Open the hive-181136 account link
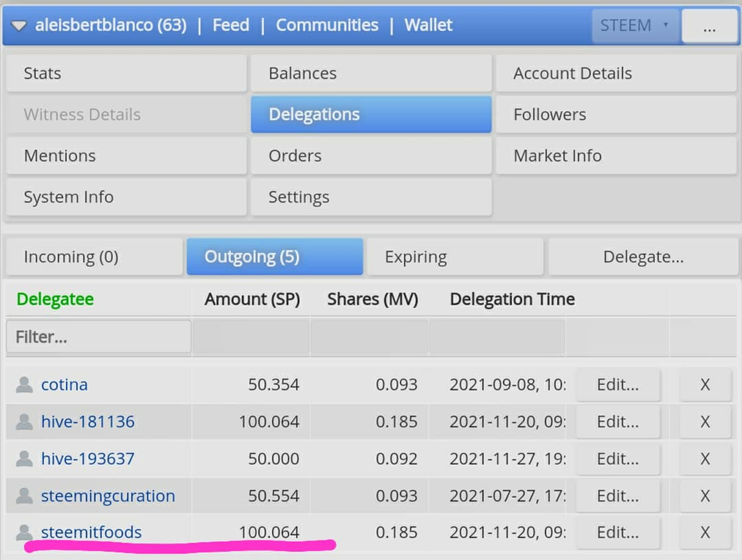742x560 pixels. click(x=88, y=422)
